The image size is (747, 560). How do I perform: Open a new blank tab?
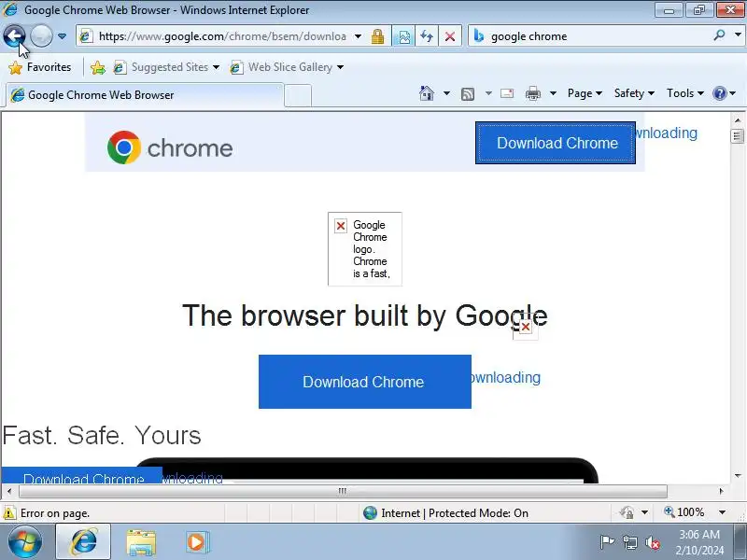(x=298, y=95)
